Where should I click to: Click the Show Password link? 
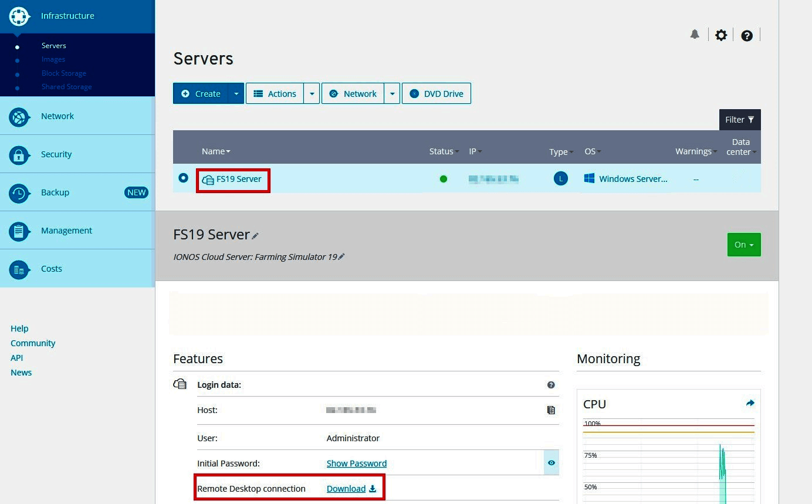point(356,463)
